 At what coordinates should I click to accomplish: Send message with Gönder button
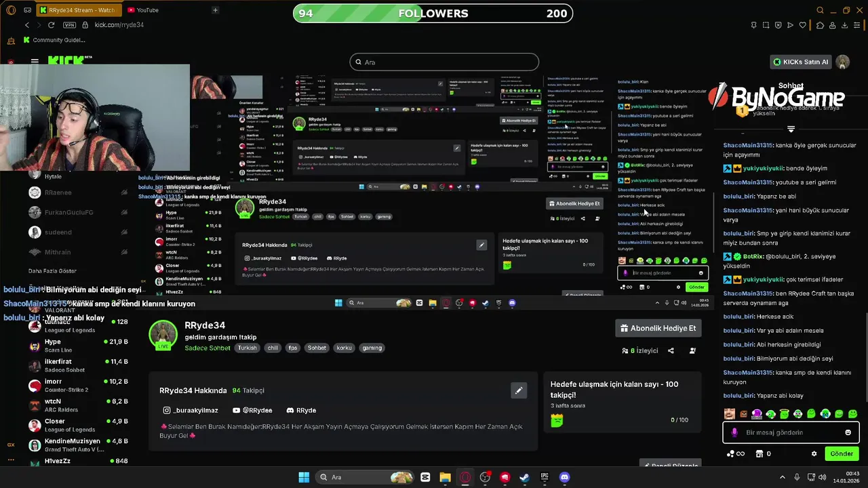tap(842, 453)
